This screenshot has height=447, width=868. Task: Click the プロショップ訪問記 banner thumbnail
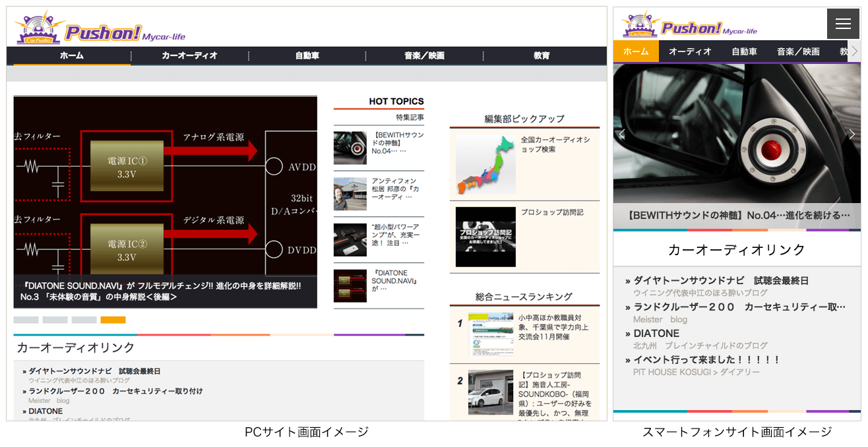485,237
